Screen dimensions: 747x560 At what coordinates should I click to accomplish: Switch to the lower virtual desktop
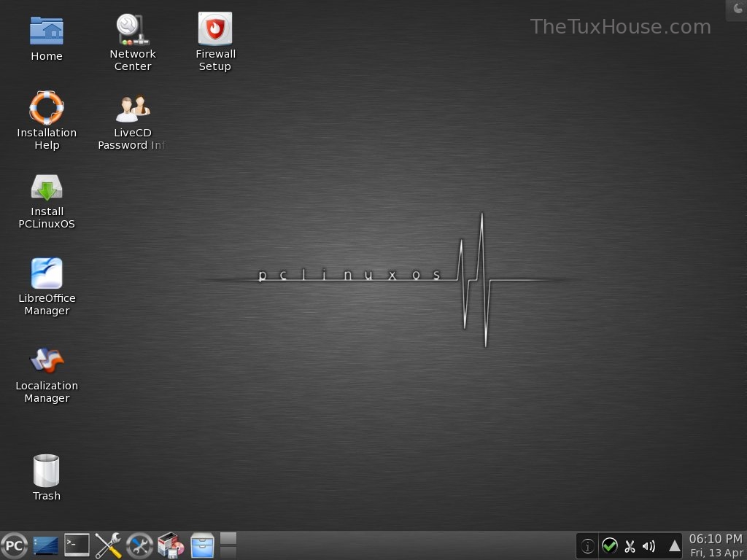coord(228,553)
